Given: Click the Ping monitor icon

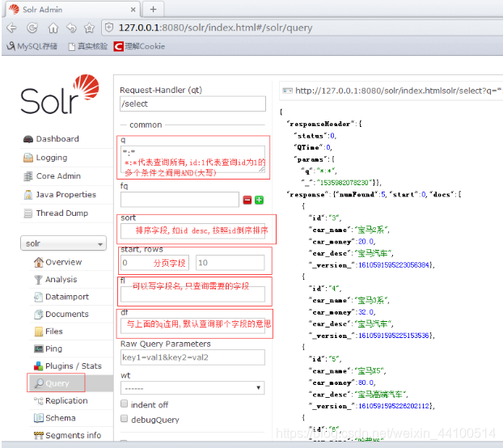Looking at the screenshot, I should 39,349.
